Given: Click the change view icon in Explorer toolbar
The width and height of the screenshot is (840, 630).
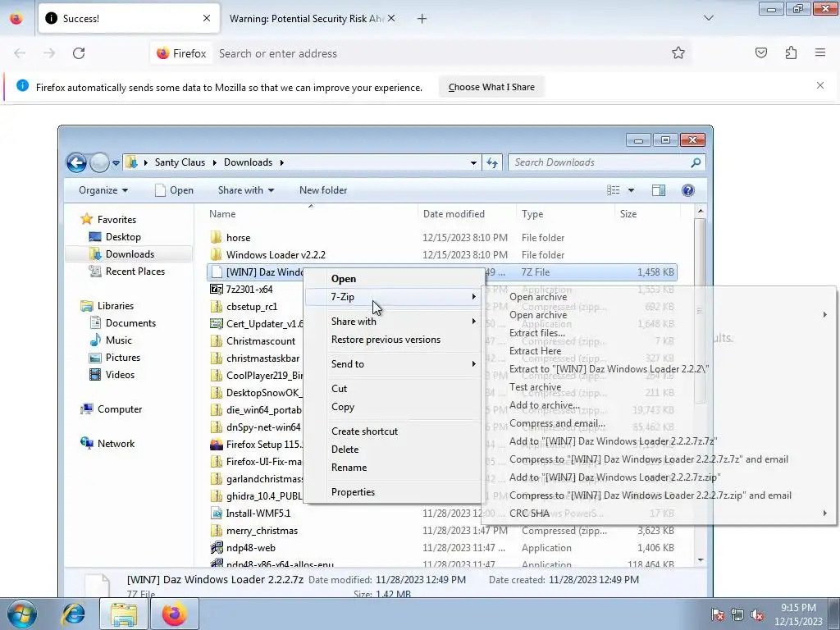Looking at the screenshot, I should [x=614, y=190].
